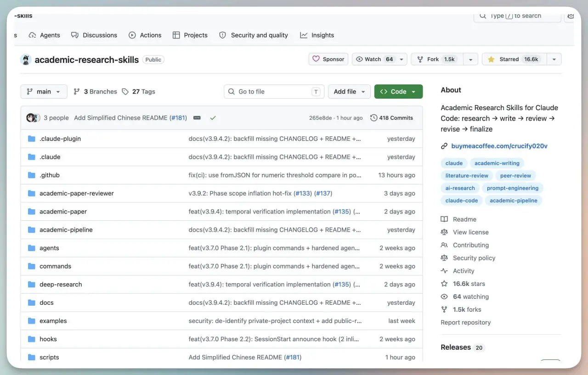Image resolution: width=588 pixels, height=375 pixels.
Task: Expand the Fork options dropdown arrow
Action: pyautogui.click(x=470, y=59)
